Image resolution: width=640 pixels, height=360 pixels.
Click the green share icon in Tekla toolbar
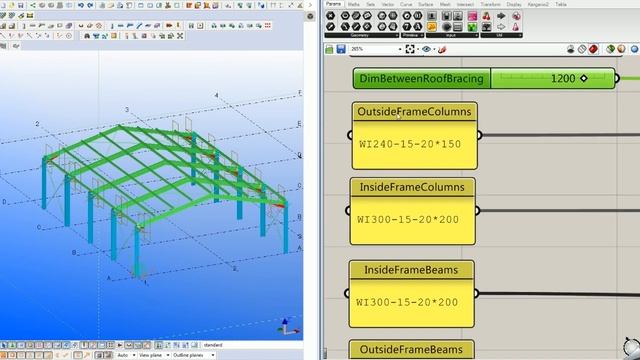click(33, 5)
